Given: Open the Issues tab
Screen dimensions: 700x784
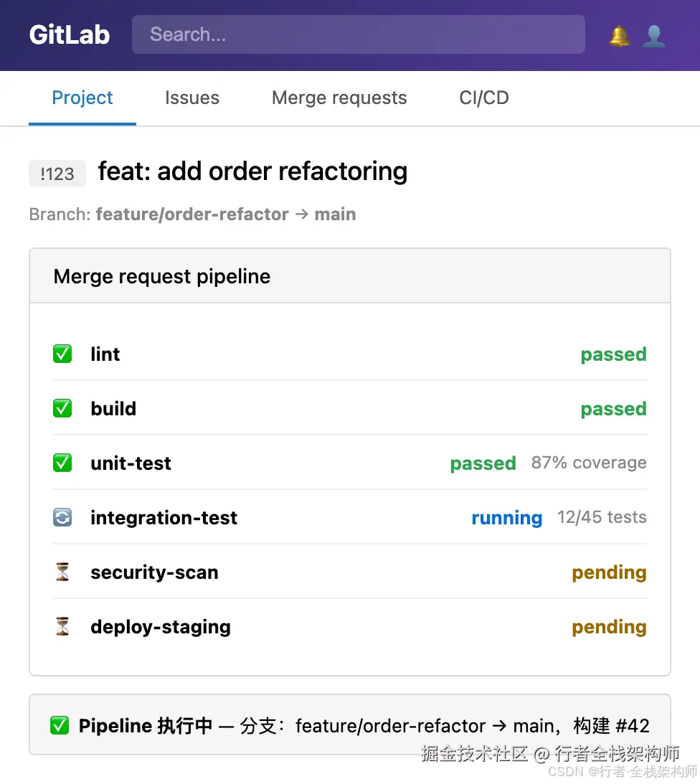Looking at the screenshot, I should (x=192, y=98).
